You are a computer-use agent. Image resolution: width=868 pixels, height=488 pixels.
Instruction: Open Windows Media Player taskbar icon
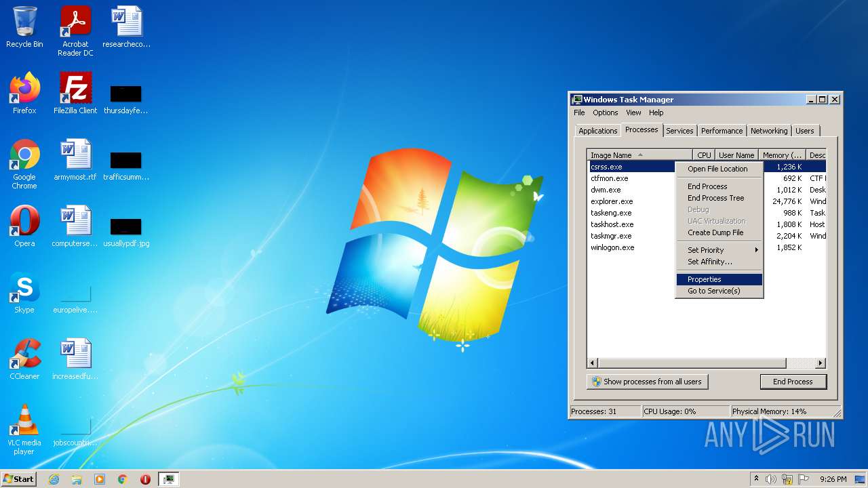pos(100,479)
